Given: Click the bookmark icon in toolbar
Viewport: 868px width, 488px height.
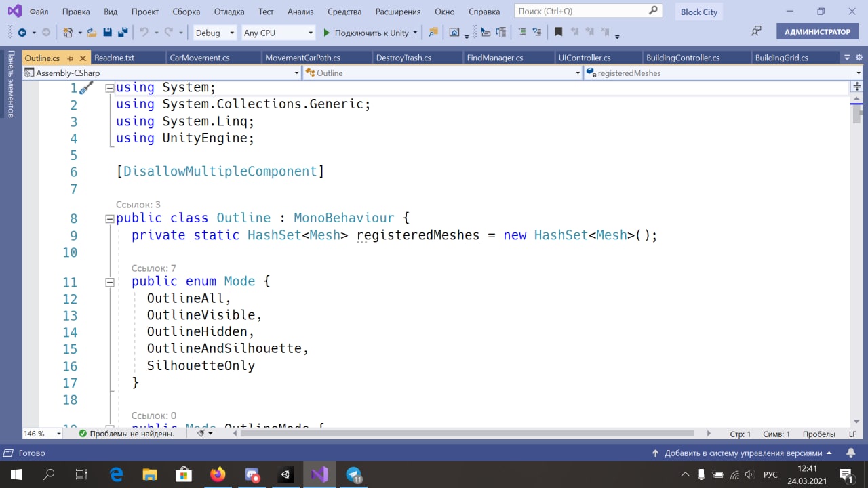Looking at the screenshot, I should pyautogui.click(x=558, y=33).
